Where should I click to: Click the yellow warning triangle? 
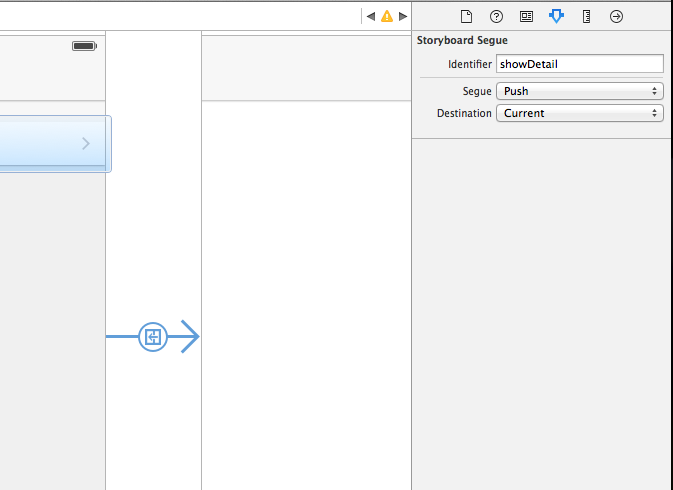tap(386, 16)
